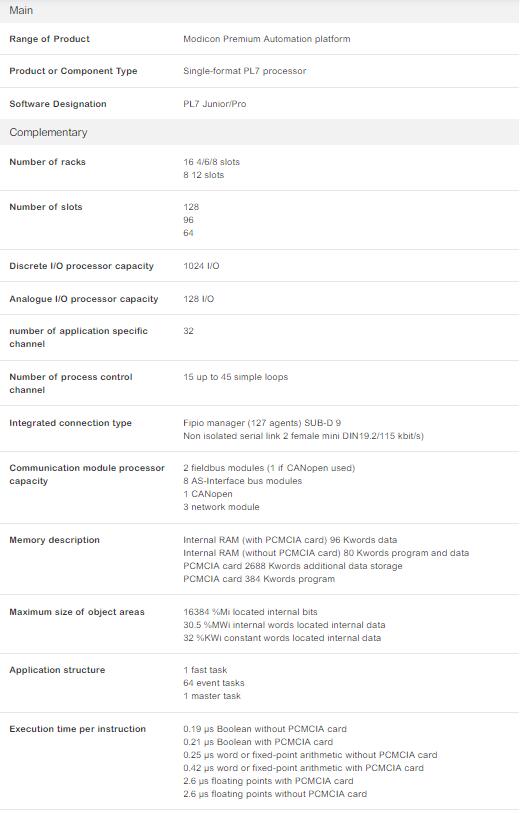Select the PL7 Junior/Pro software value
520x813 pixels.
click(x=215, y=104)
